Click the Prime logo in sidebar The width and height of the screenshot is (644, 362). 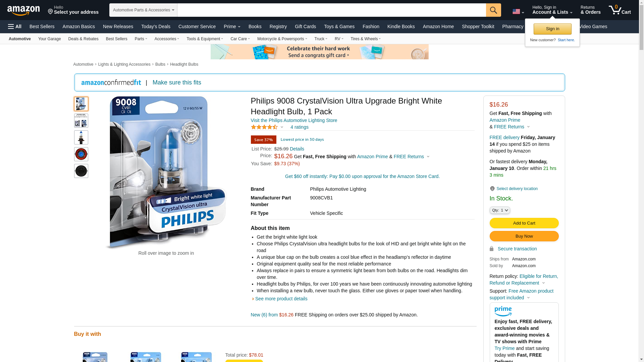(x=503, y=311)
